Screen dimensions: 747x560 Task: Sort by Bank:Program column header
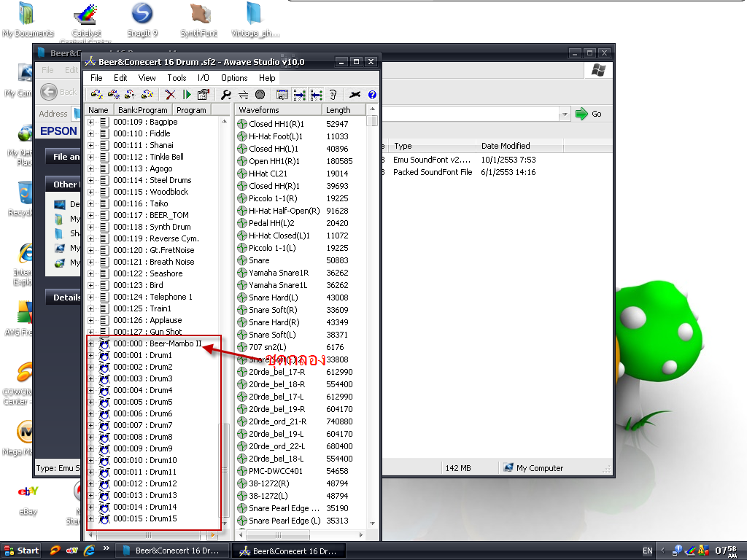pyautogui.click(x=143, y=110)
